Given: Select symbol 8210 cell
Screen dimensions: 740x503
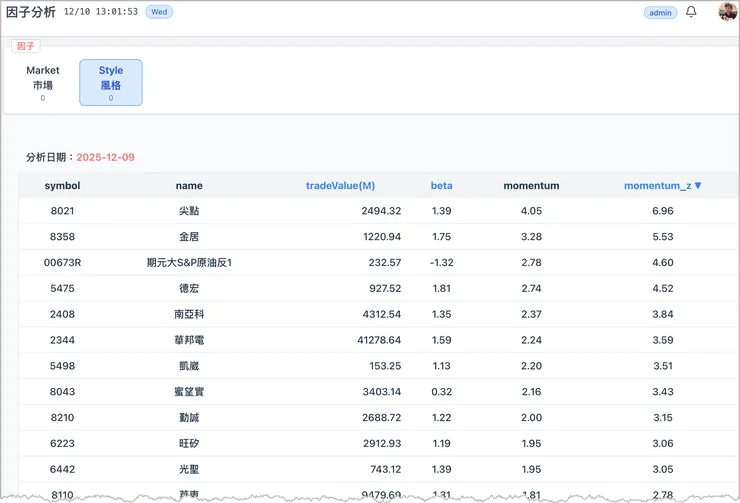Looking at the screenshot, I should (x=62, y=418).
